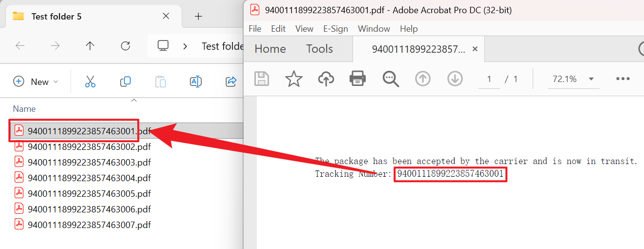Image resolution: width=644 pixels, height=249 pixels.
Task: Open the Window menu in Acrobat
Action: pos(374,29)
